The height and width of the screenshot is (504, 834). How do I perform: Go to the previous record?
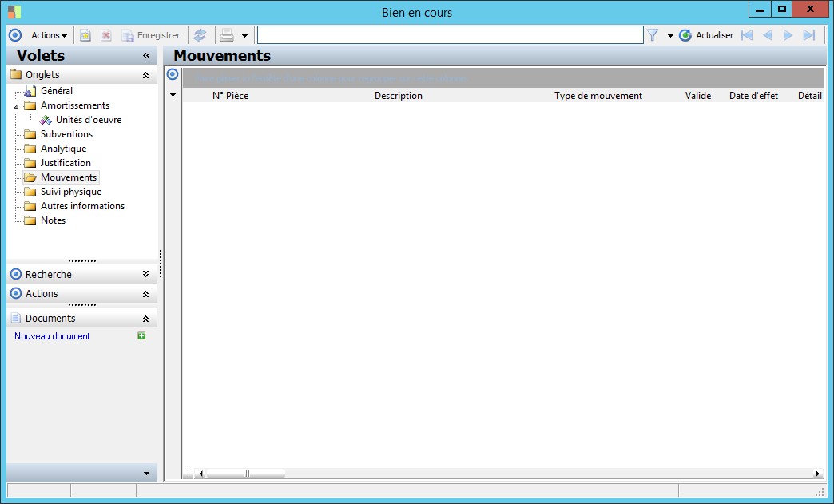768,35
